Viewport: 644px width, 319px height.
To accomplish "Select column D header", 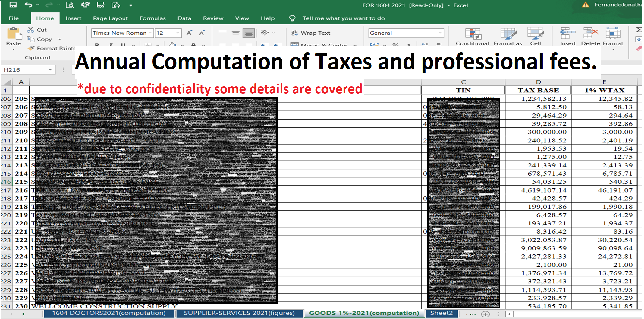I will click(538, 82).
